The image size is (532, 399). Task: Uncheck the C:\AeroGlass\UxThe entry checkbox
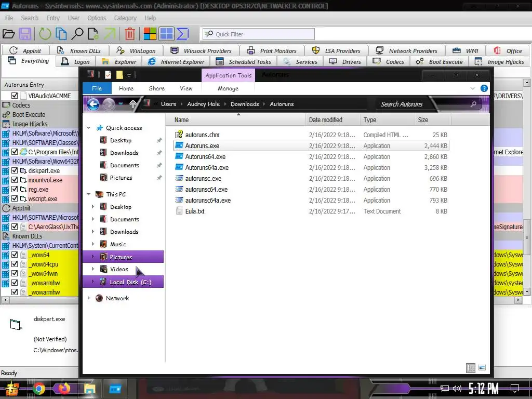pyautogui.click(x=15, y=227)
